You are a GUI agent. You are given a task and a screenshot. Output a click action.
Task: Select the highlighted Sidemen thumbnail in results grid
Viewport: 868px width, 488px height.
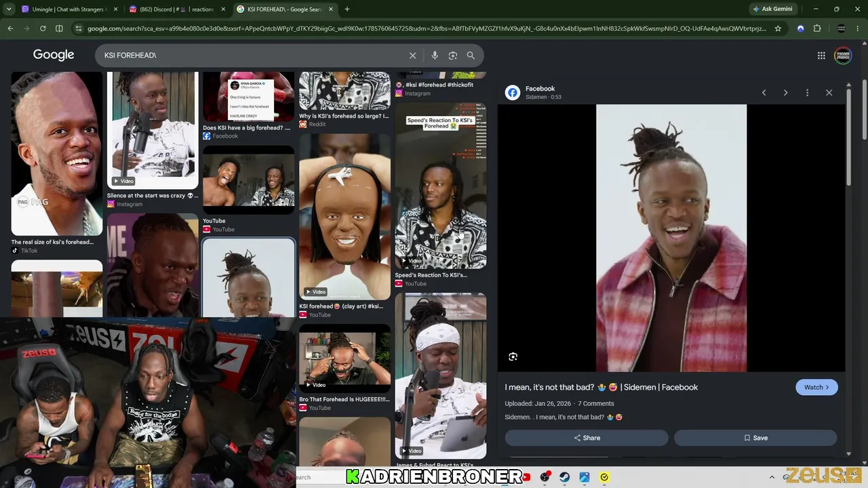tap(248, 278)
